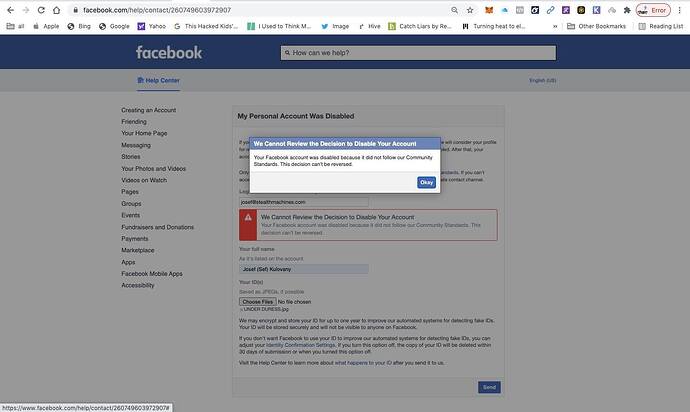690x412 pixels.
Task: Click the 'How can we help?' search field
Action: pos(418,53)
